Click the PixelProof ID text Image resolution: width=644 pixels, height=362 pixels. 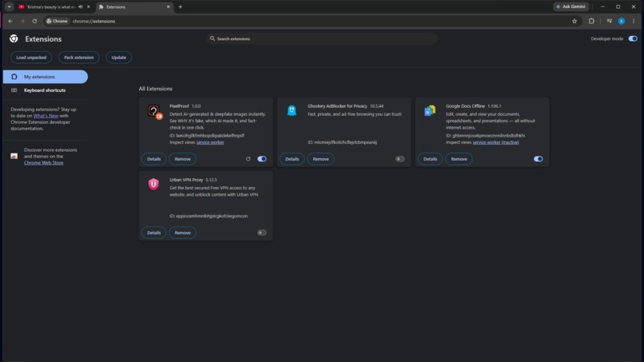point(207,136)
